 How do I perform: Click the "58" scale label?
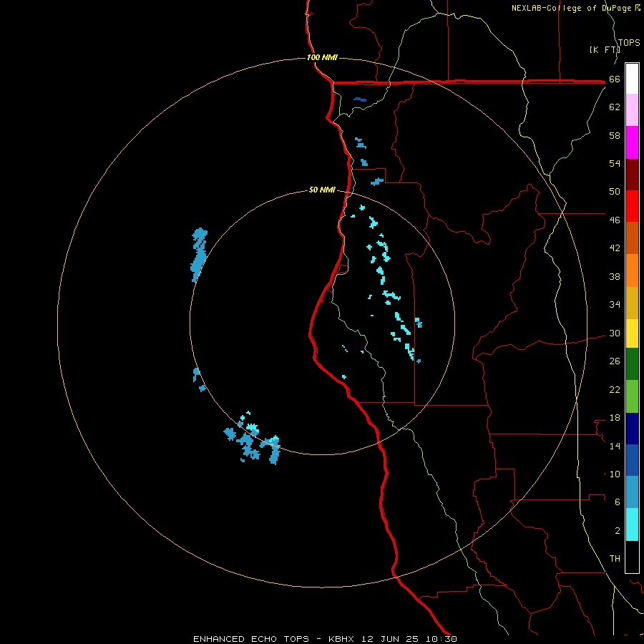(x=615, y=135)
